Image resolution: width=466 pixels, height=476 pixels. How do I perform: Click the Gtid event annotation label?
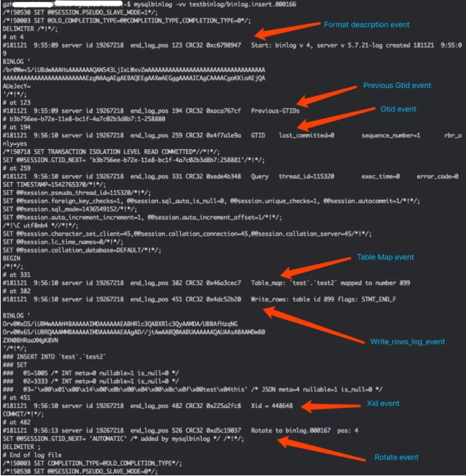(398, 109)
